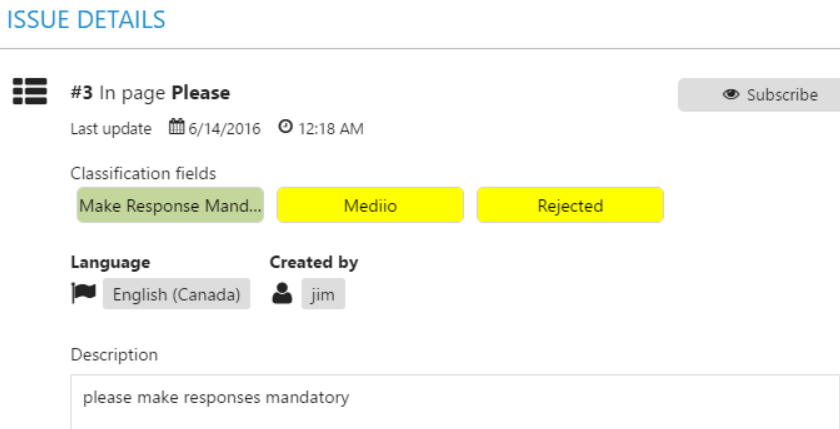The image size is (840, 429).
Task: Click the flag icon under Language
Action: [x=84, y=293]
